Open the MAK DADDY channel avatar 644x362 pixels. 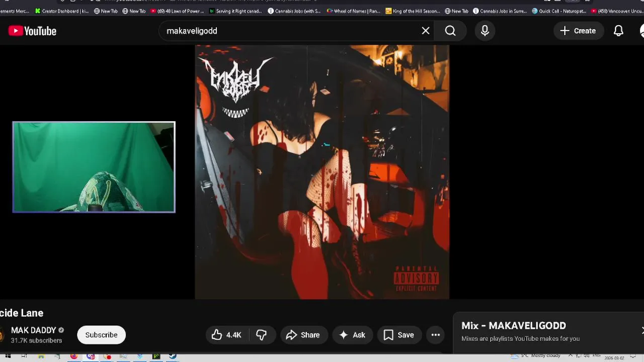click(2, 335)
